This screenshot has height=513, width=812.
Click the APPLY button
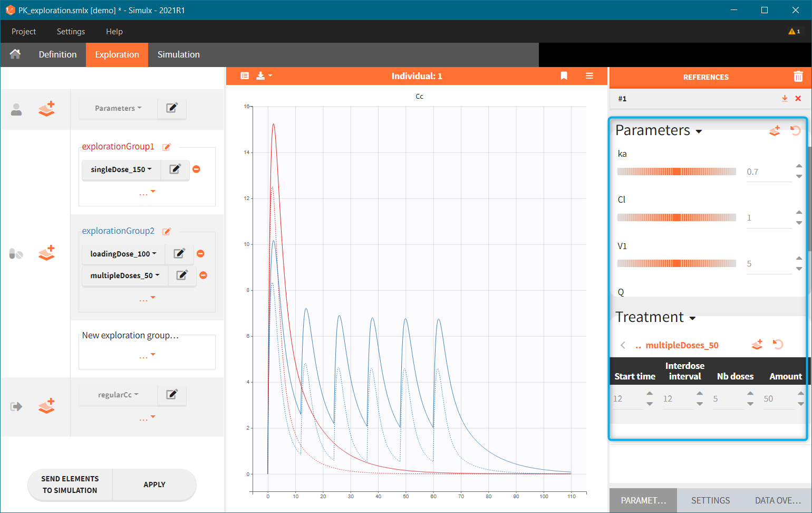(x=154, y=484)
